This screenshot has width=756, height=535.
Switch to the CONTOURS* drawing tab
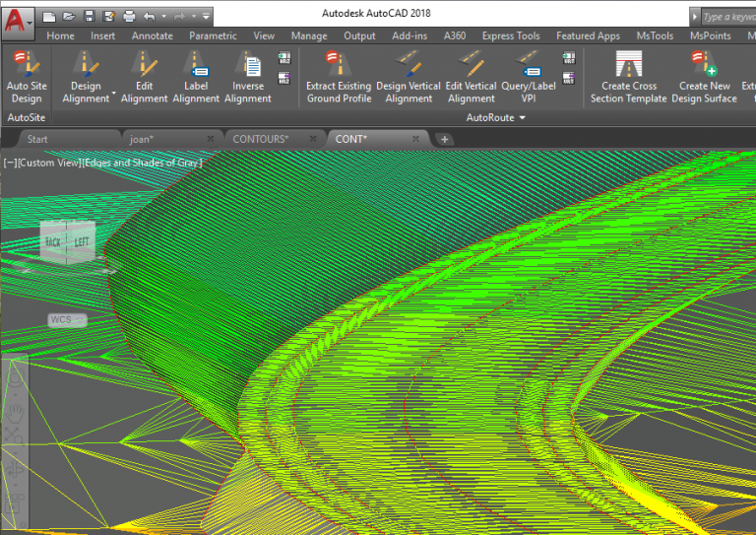pos(260,139)
